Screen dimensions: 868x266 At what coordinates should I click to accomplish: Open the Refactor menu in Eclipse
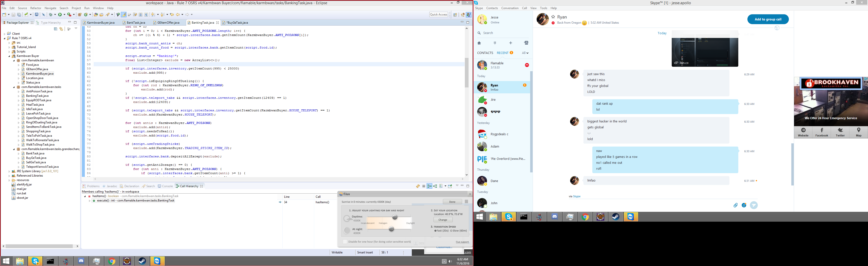(x=36, y=8)
